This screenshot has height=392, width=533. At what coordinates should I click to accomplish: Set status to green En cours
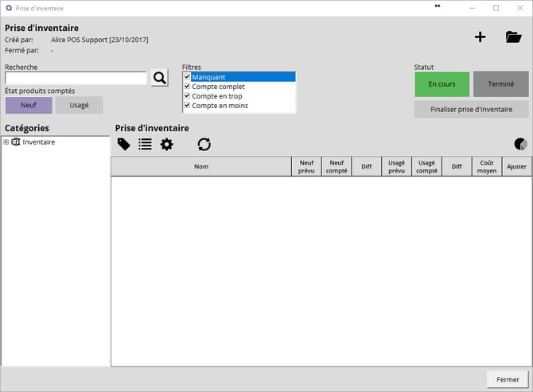[x=442, y=84]
